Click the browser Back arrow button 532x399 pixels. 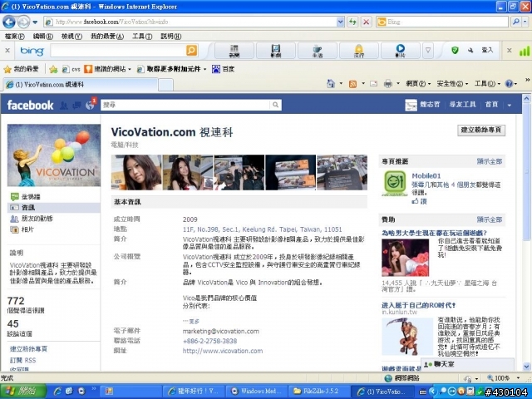point(9,22)
